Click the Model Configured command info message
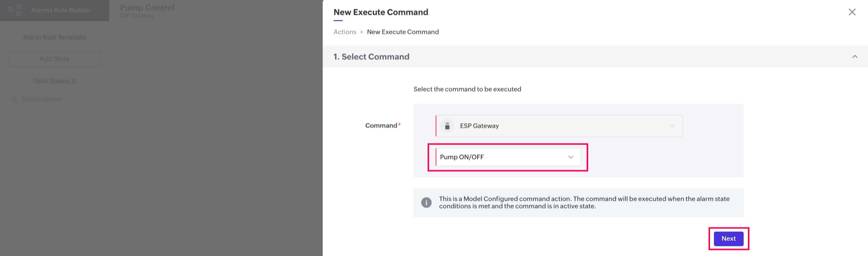This screenshot has width=868, height=256. coord(584,202)
